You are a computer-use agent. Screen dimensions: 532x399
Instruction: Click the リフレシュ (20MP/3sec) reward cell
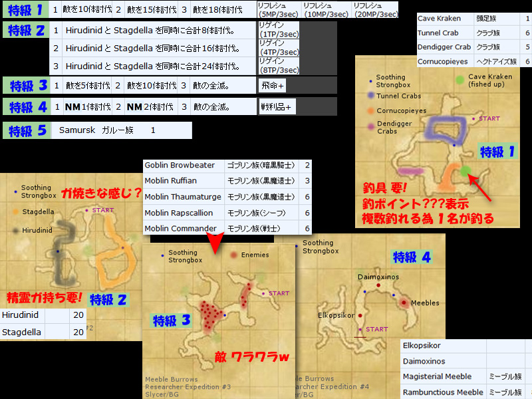tap(376, 10)
